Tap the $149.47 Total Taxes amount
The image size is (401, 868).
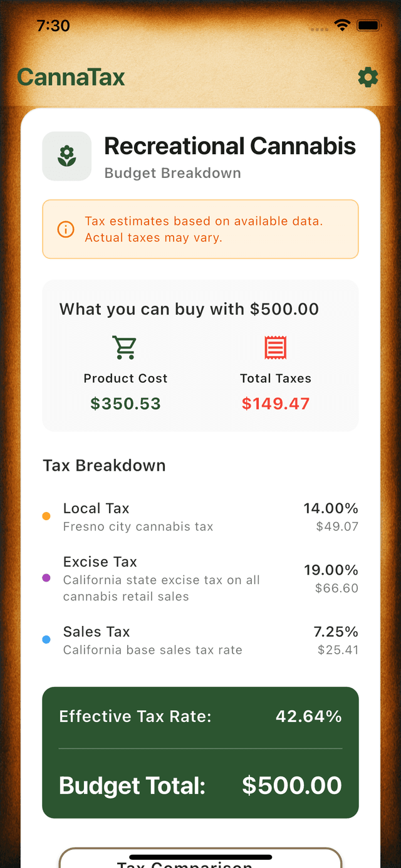pos(276,404)
